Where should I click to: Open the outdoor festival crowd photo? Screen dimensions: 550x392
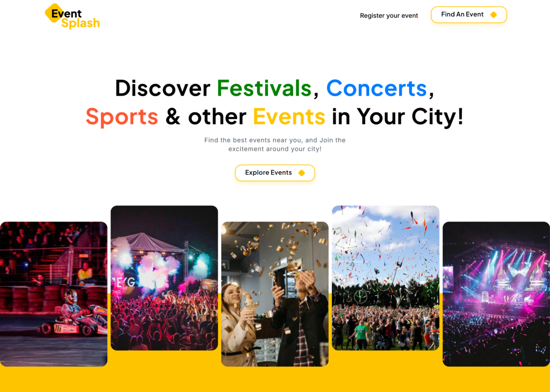point(164,278)
